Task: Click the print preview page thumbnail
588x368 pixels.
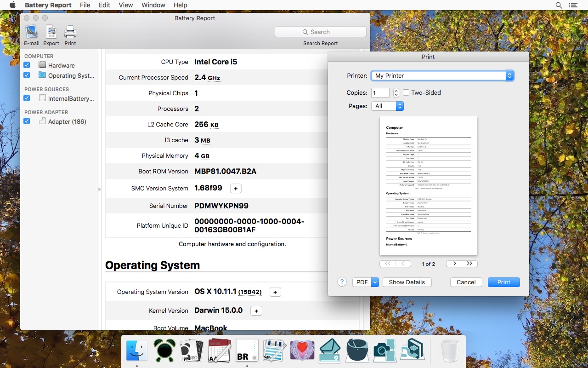Action: pos(429,186)
